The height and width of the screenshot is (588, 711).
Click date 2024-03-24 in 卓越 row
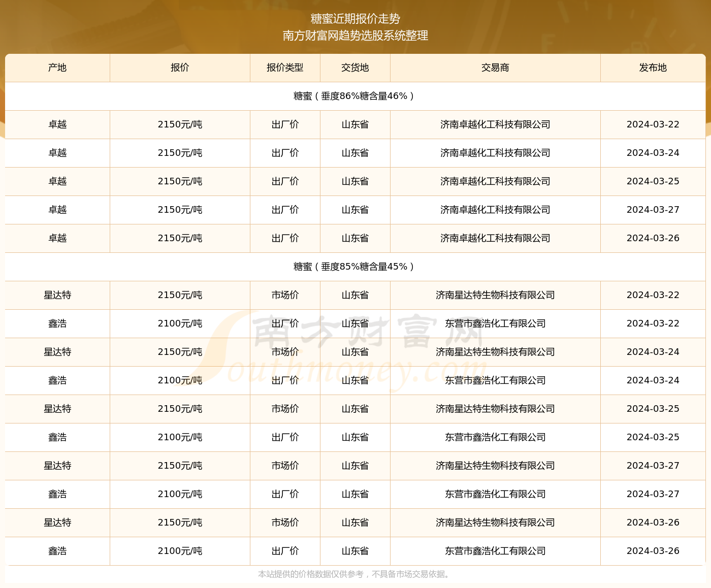tap(653, 153)
